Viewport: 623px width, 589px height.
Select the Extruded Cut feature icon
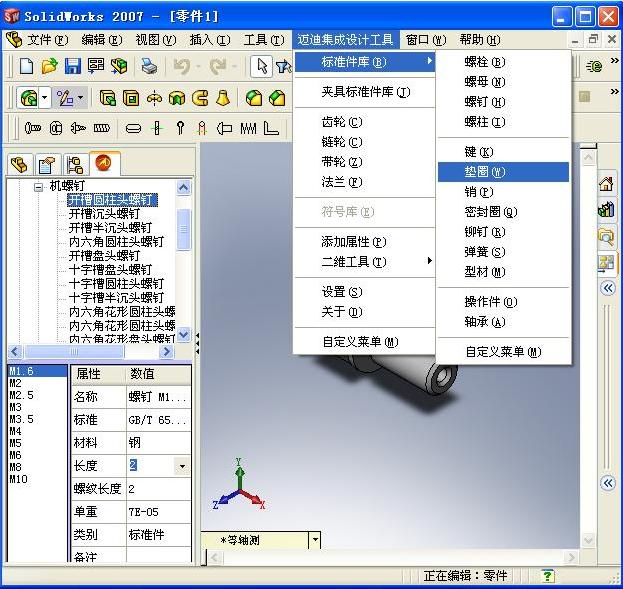click(131, 98)
